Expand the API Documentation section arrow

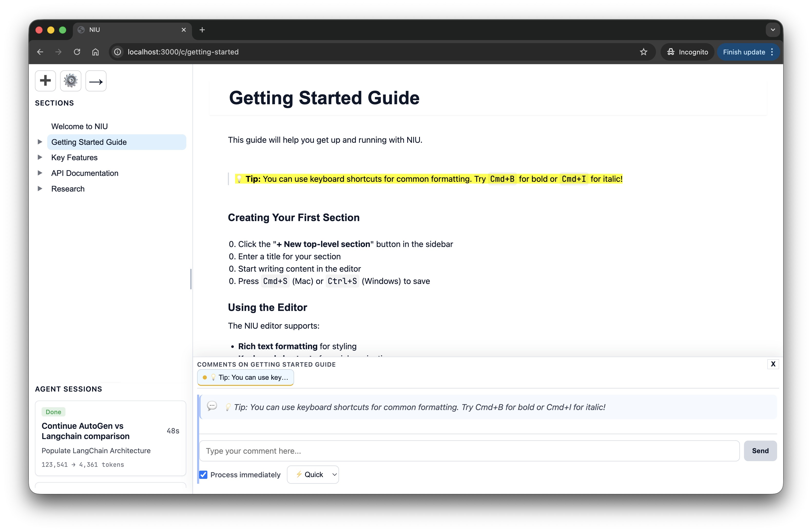pyautogui.click(x=40, y=173)
